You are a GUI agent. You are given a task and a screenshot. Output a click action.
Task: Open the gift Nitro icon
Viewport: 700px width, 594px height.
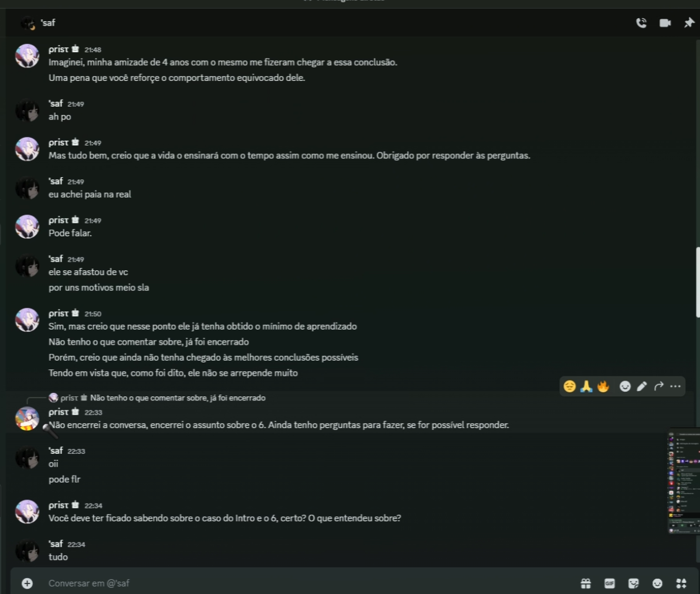(x=586, y=583)
